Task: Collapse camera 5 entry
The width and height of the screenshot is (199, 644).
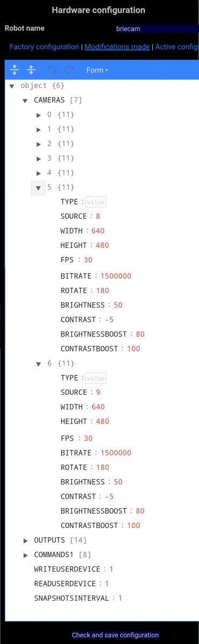Action: (x=39, y=188)
